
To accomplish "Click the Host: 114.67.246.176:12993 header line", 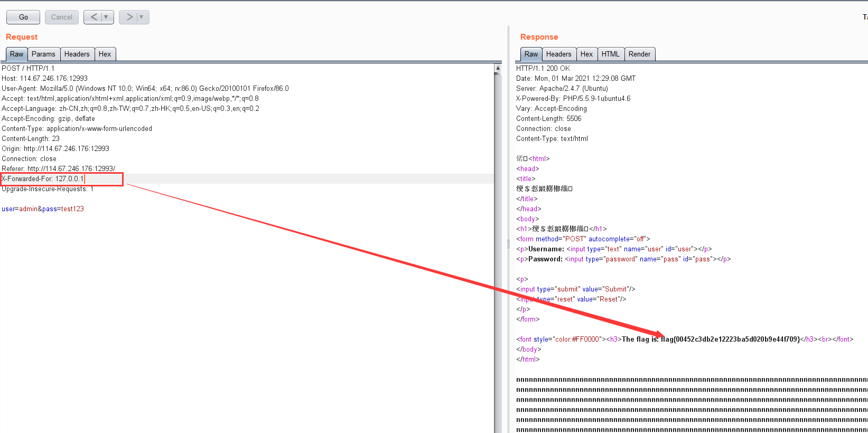I will click(45, 78).
